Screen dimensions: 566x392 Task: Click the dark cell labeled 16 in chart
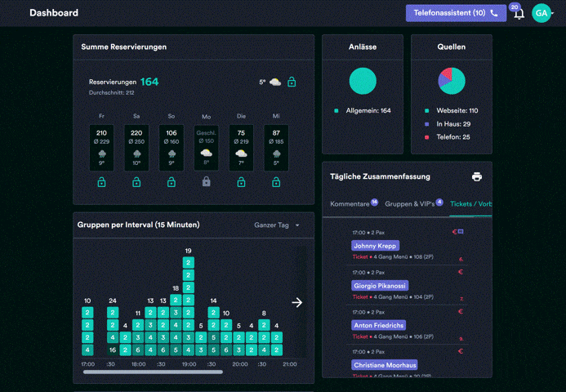coord(113,350)
